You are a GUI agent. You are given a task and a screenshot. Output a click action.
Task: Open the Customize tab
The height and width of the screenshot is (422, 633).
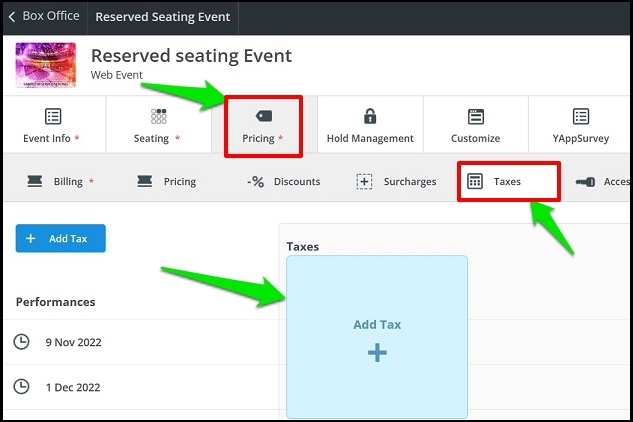coord(476,124)
